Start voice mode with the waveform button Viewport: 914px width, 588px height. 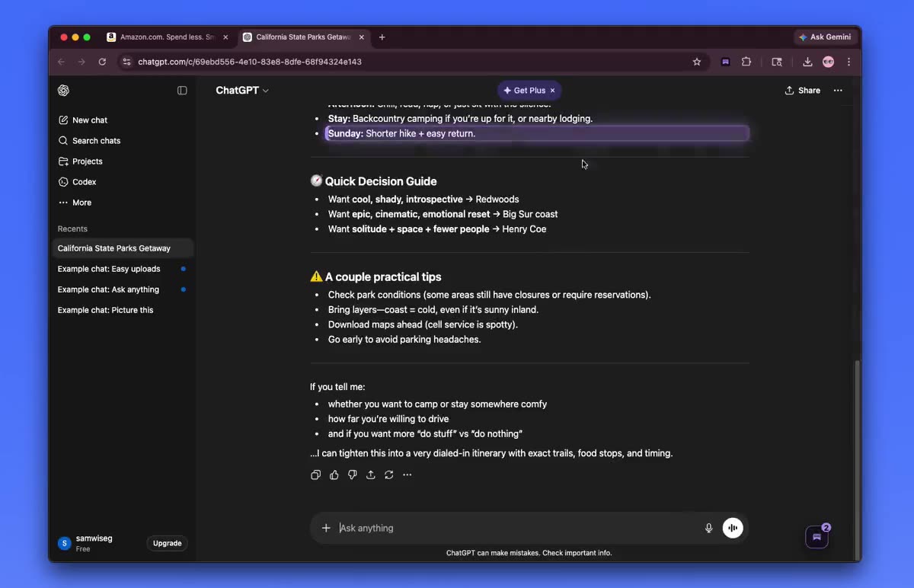click(733, 529)
